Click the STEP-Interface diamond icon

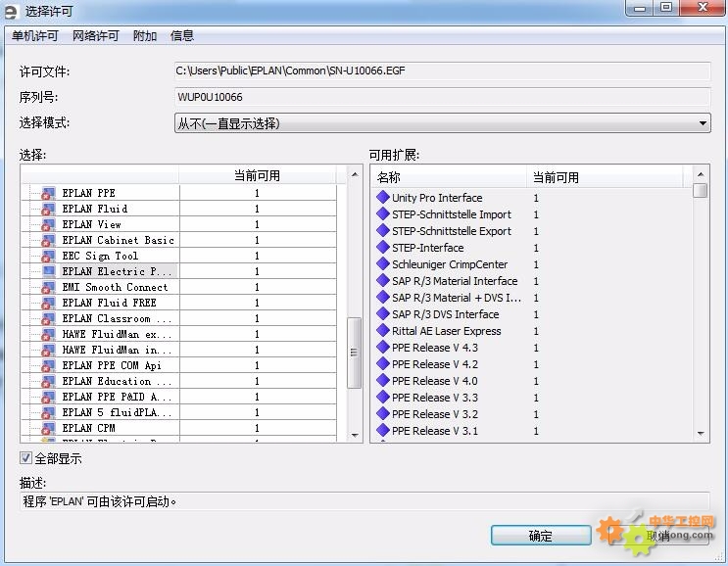pos(382,248)
